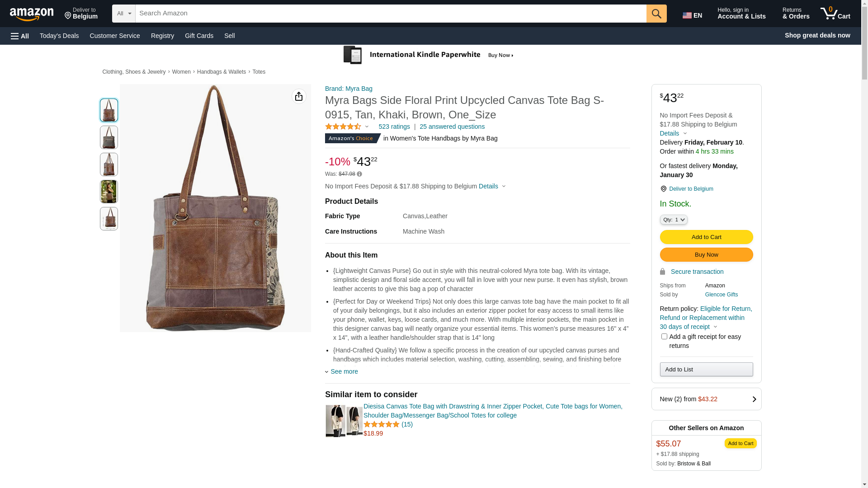The height and width of the screenshot is (488, 868).
Task: Click the Buy Now button
Action: point(706,254)
